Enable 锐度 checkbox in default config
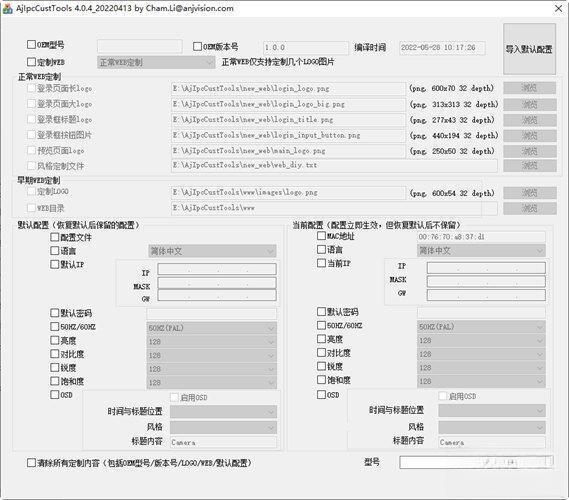The height and width of the screenshot is (500, 569). (x=54, y=368)
